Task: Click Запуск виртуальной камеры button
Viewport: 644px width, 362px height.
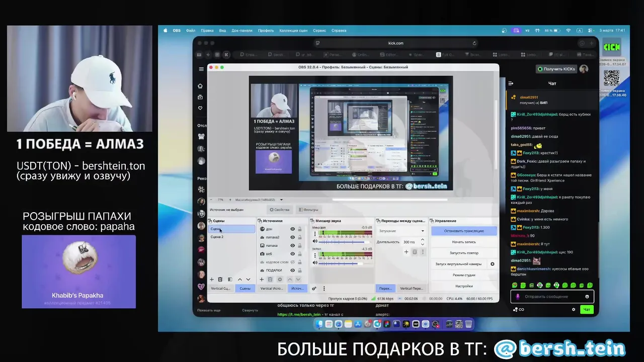Action: (458, 264)
